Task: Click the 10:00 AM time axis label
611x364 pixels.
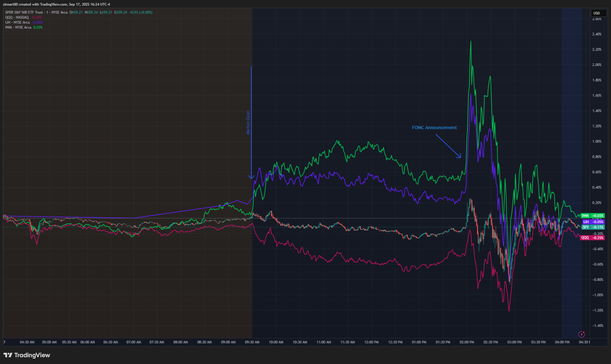Action: [x=276, y=342]
